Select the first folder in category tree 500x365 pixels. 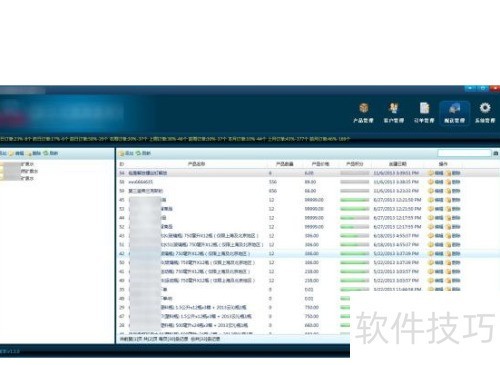coord(17,164)
